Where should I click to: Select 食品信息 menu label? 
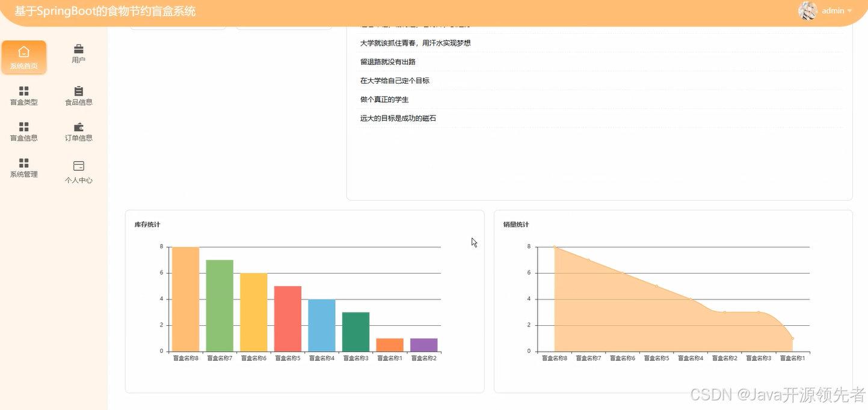(x=79, y=102)
